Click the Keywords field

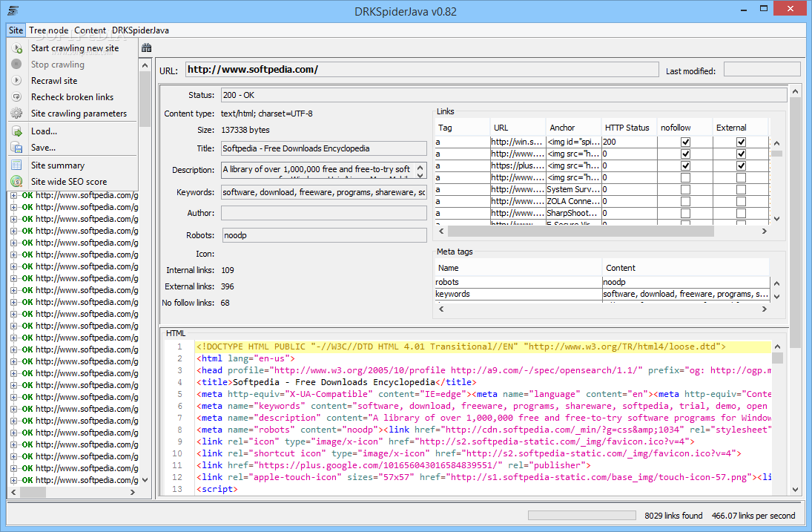(323, 192)
